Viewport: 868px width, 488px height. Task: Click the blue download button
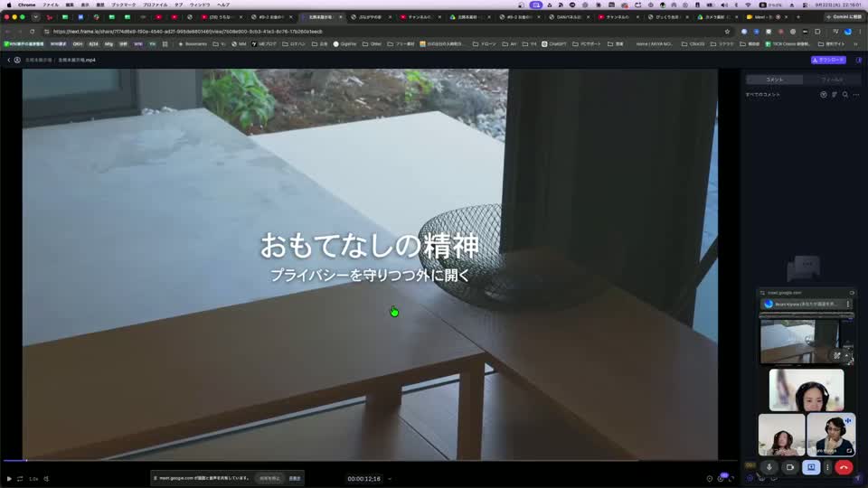pyautogui.click(x=828, y=60)
